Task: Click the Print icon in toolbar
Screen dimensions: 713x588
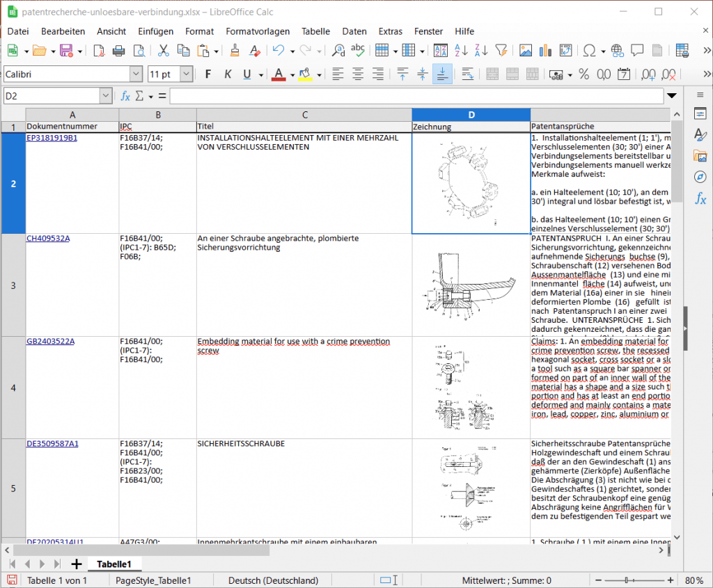Action: click(x=118, y=50)
